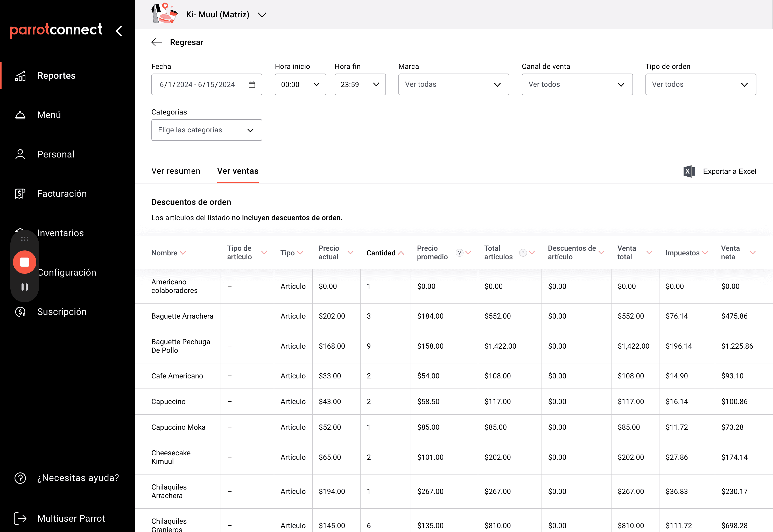This screenshot has width=773, height=532.
Task: Click the parrotconnect logo
Action: pos(56,30)
